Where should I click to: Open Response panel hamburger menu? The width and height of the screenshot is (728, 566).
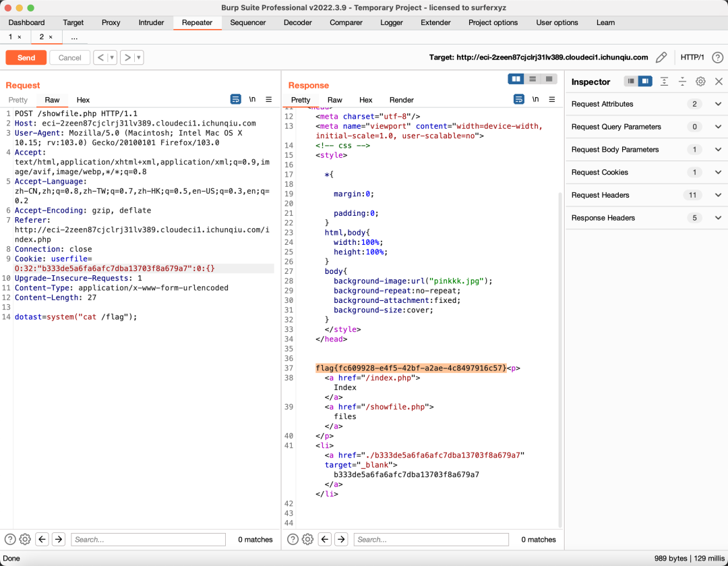click(551, 99)
